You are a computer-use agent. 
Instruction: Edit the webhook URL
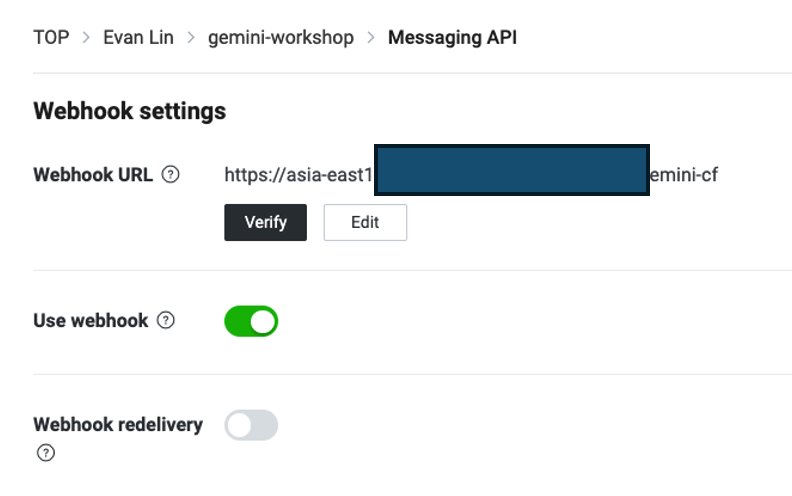click(x=365, y=222)
